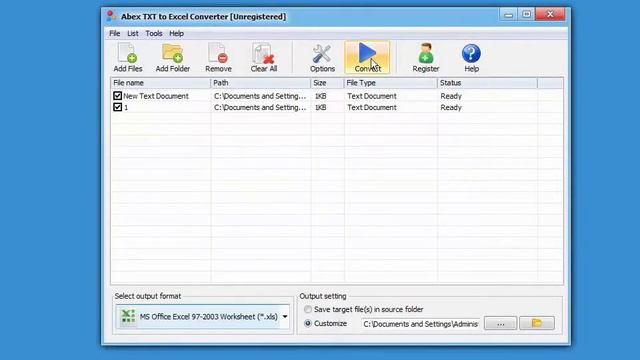Uncheck the New Text Document checkbox

[118, 96]
